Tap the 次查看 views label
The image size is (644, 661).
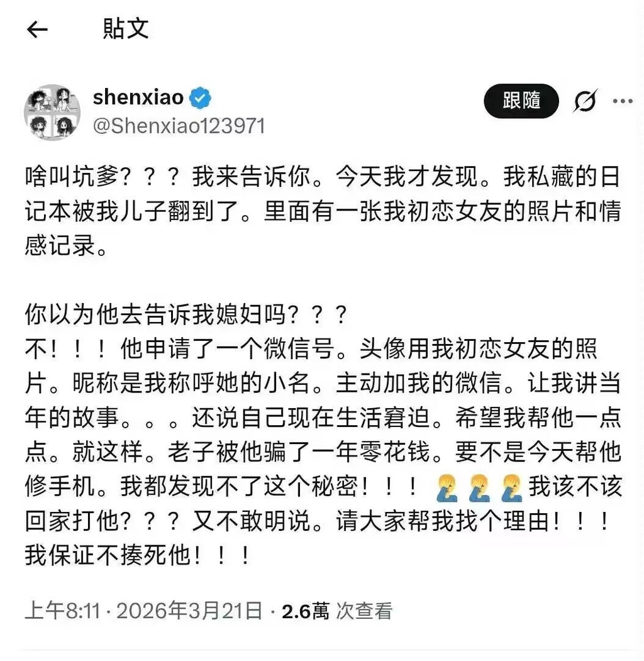click(x=364, y=611)
